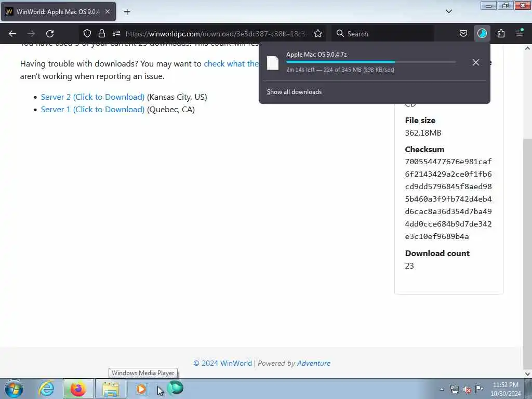Launch Windows Media Player from the taskbar
Image resolution: width=532 pixels, height=399 pixels.
[x=141, y=389]
